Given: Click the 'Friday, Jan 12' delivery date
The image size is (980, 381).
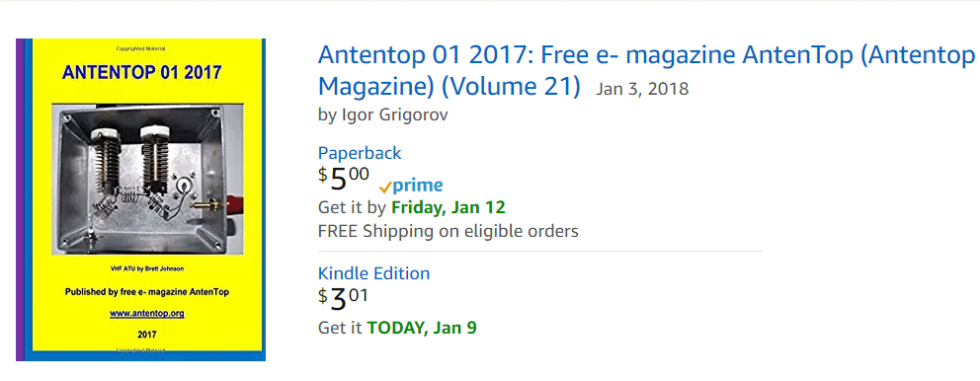Looking at the screenshot, I should tap(449, 207).
